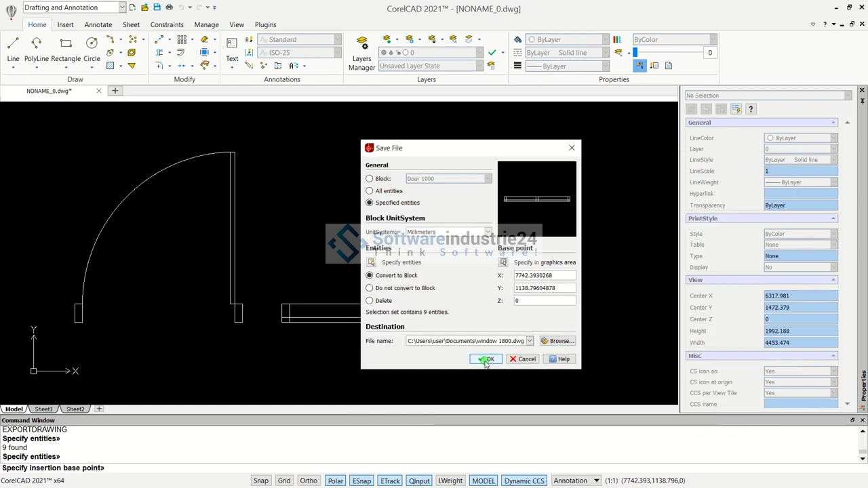
Task: Choose the Rectangle tool
Action: (x=66, y=49)
